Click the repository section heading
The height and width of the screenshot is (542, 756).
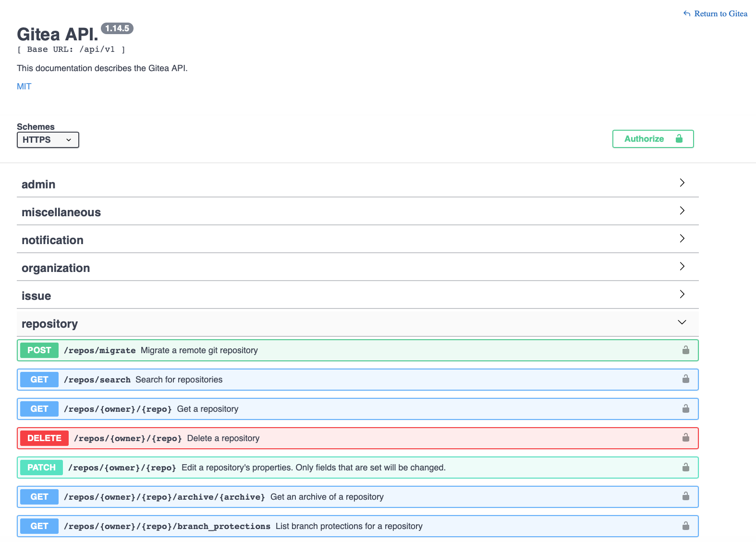pyautogui.click(x=49, y=324)
